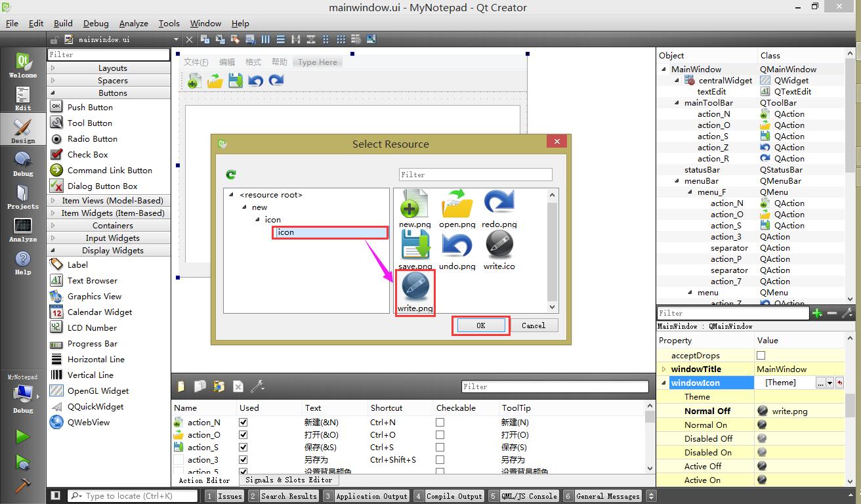
Task: Toggle Checkable checkbox for action_O
Action: click(440, 435)
